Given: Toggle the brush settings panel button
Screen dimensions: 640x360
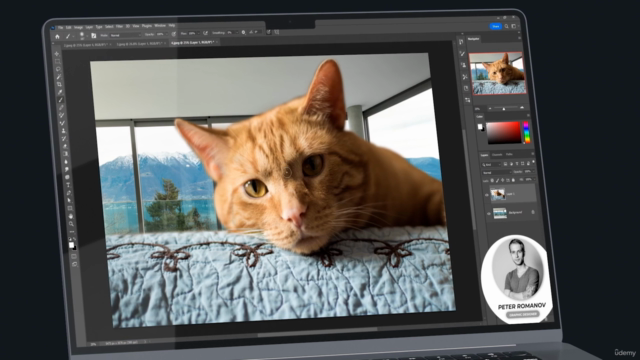Looking at the screenshot, I should [94, 36].
